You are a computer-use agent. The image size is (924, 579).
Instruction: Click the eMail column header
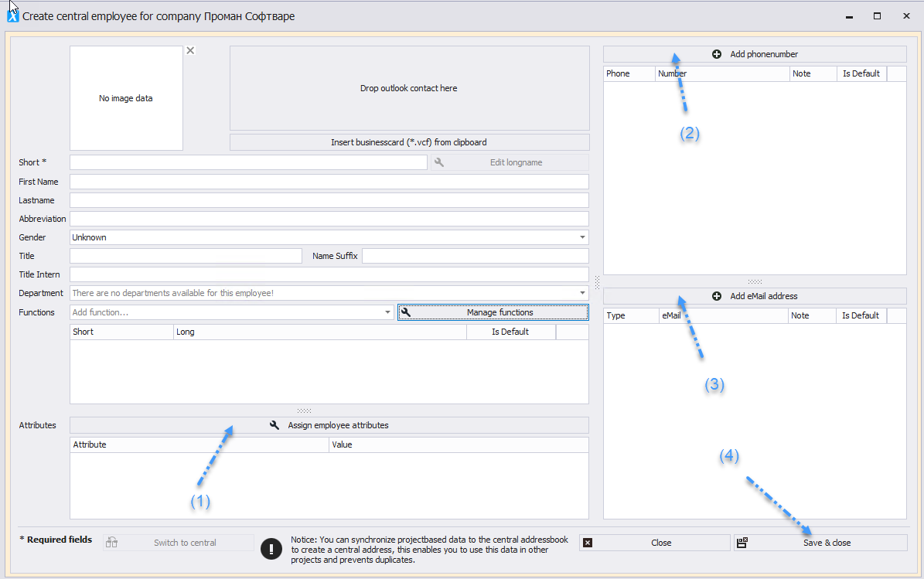pyautogui.click(x=724, y=315)
